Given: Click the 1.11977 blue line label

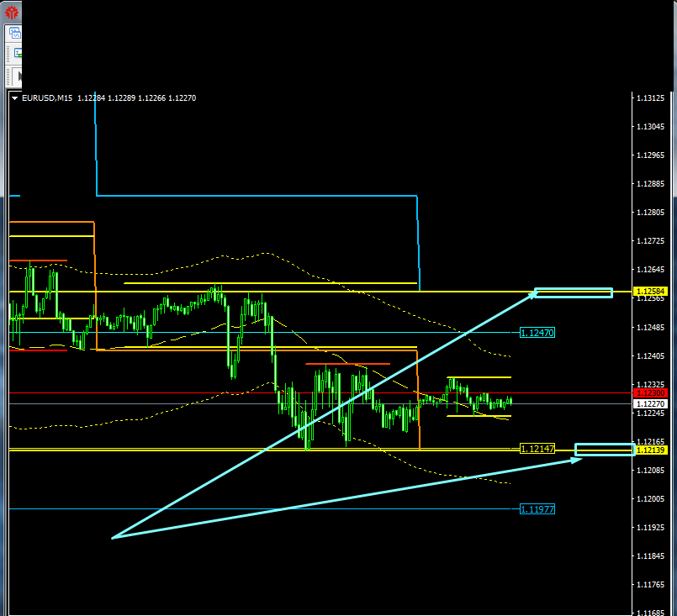Looking at the screenshot, I should pyautogui.click(x=537, y=509).
